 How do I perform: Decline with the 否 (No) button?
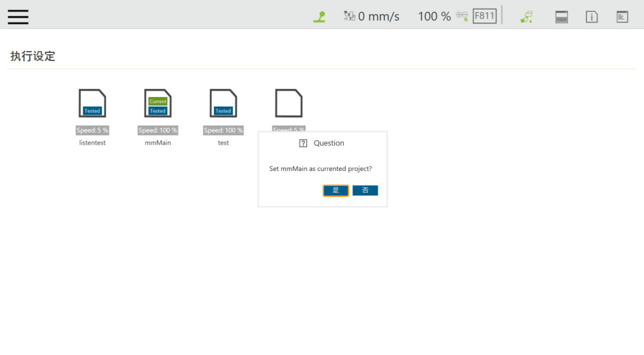pyautogui.click(x=365, y=191)
